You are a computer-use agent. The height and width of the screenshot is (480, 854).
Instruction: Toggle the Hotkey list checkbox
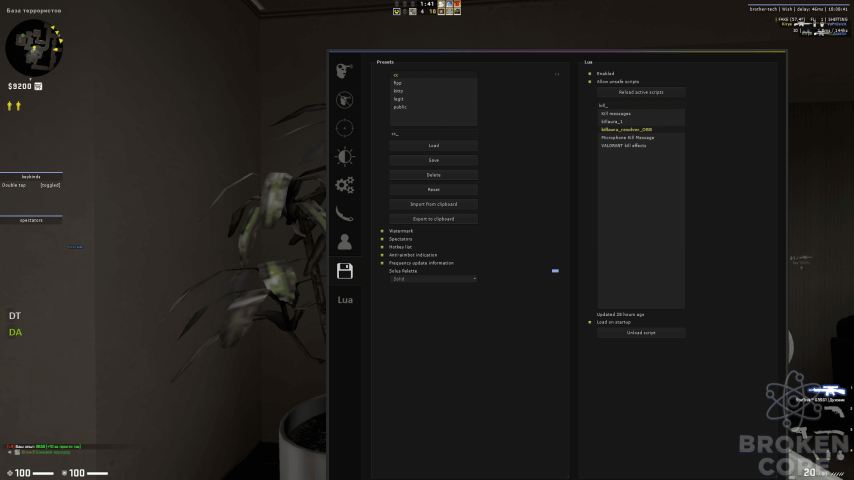(382, 247)
